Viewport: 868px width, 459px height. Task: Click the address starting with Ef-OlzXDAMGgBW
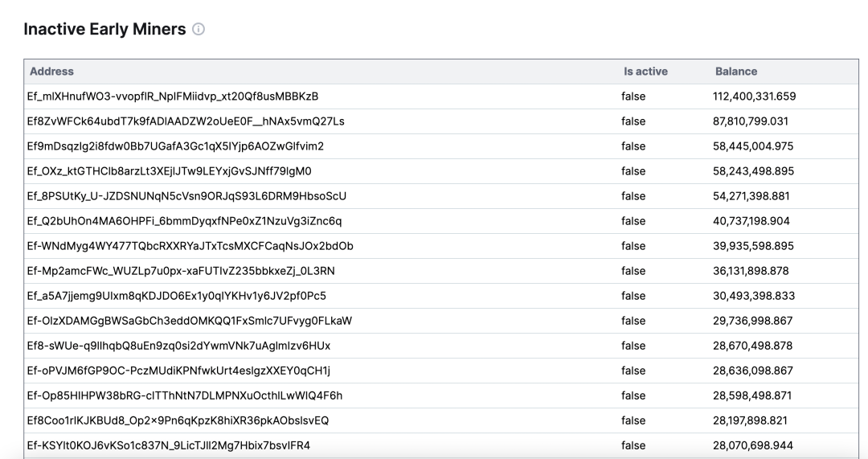pos(189,321)
